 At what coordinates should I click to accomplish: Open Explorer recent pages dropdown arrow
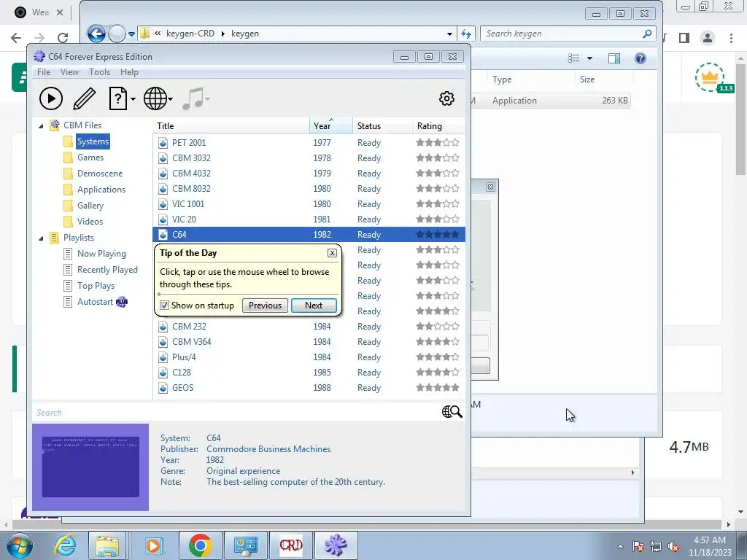coord(131,34)
